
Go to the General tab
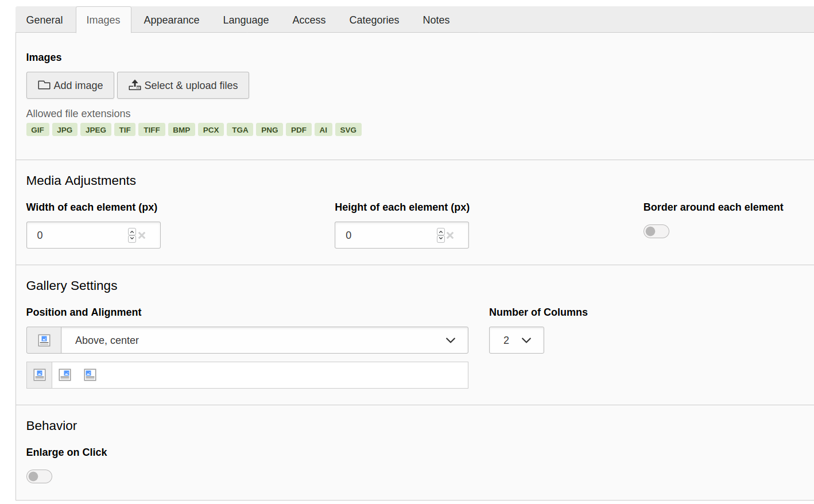point(44,20)
